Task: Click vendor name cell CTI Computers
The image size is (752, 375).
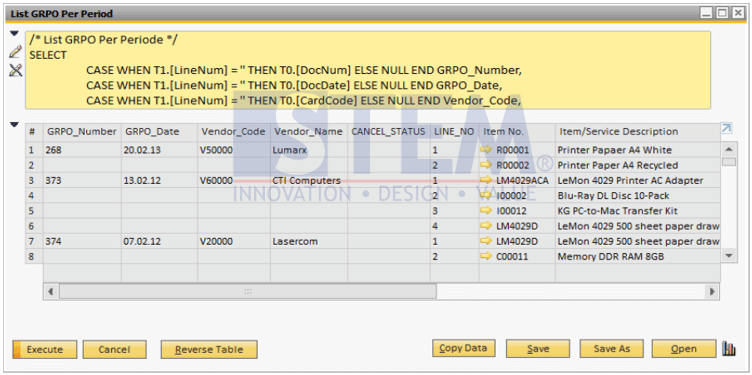Action: (x=309, y=181)
